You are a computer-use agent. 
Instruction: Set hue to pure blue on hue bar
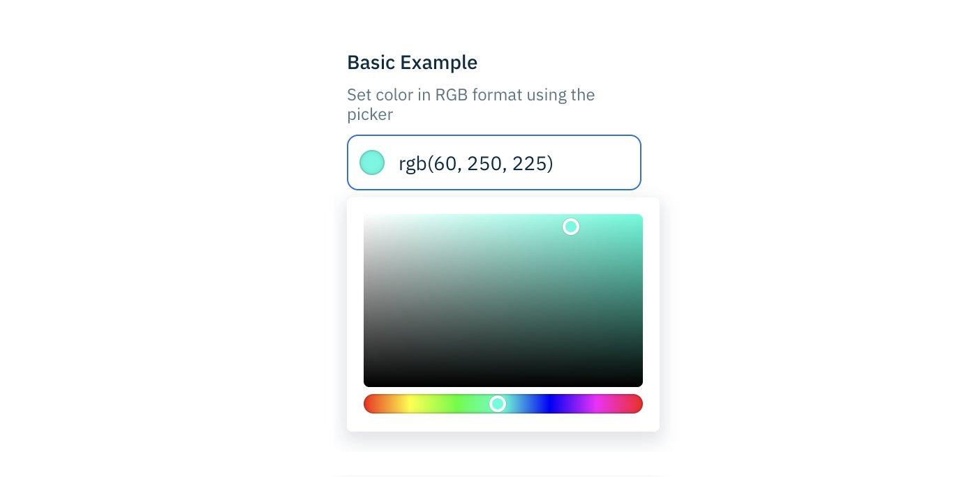tap(550, 404)
